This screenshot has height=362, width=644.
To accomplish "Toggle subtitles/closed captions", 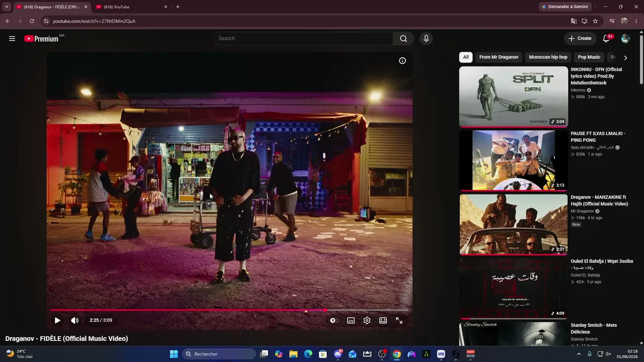I will (x=351, y=320).
